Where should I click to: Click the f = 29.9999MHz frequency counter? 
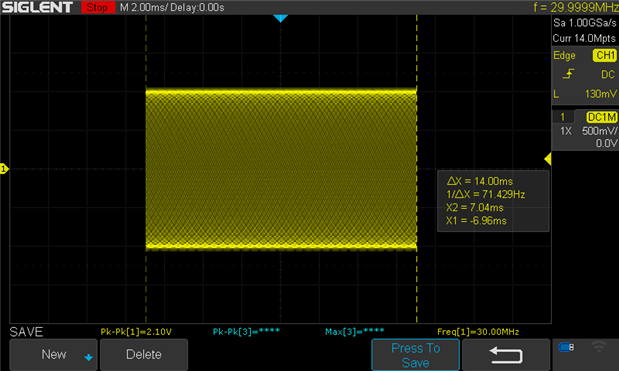[576, 7]
